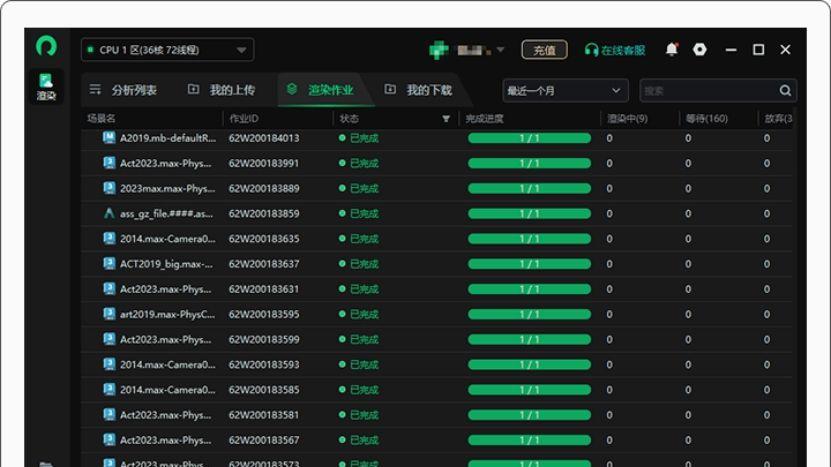Open the 最近一个月 time range dropdown
Image resolution: width=831 pixels, height=467 pixels.
click(565, 91)
